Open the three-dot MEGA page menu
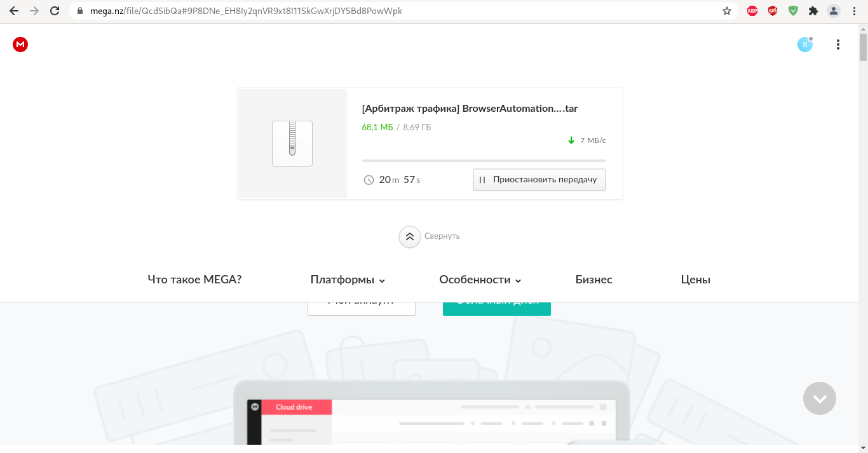 click(838, 44)
